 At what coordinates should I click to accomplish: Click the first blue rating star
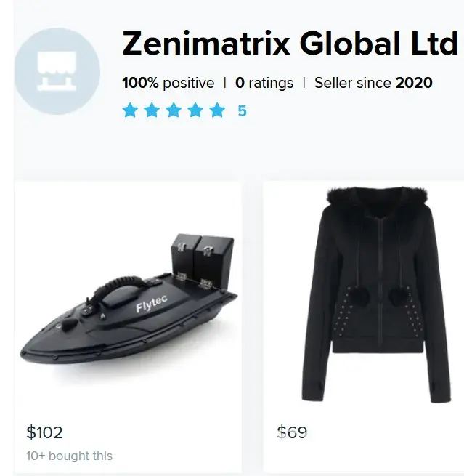pos(130,110)
